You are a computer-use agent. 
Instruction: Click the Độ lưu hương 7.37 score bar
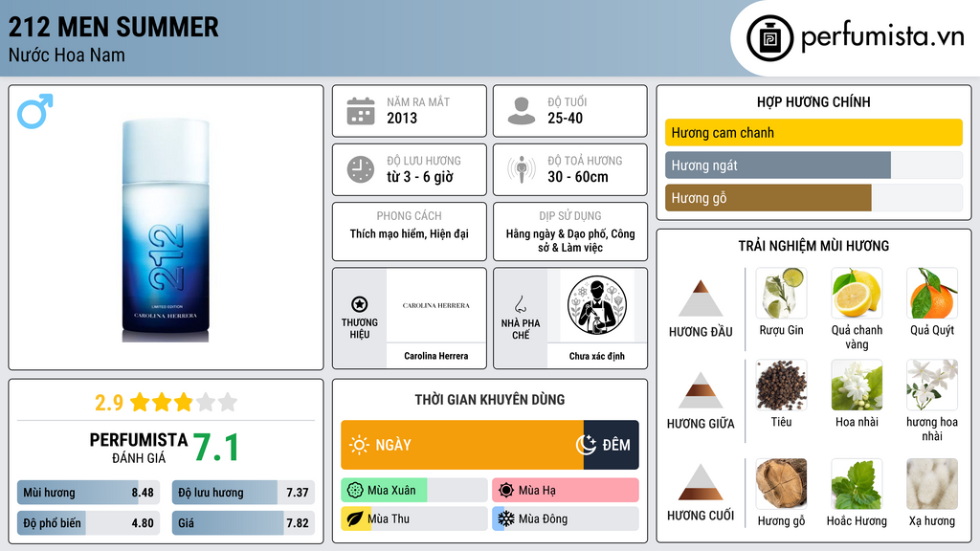pos(243,493)
